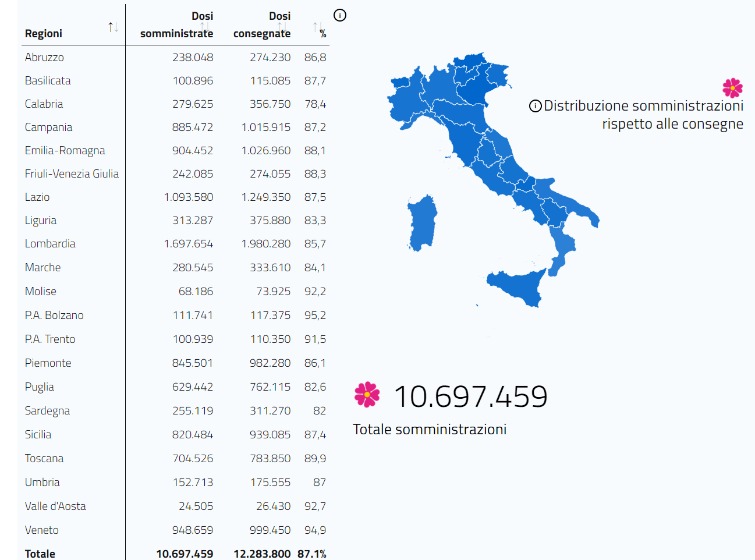The image size is (755, 560).
Task: Sort by Dosi somministrate arrows icon
Action: tap(205, 27)
